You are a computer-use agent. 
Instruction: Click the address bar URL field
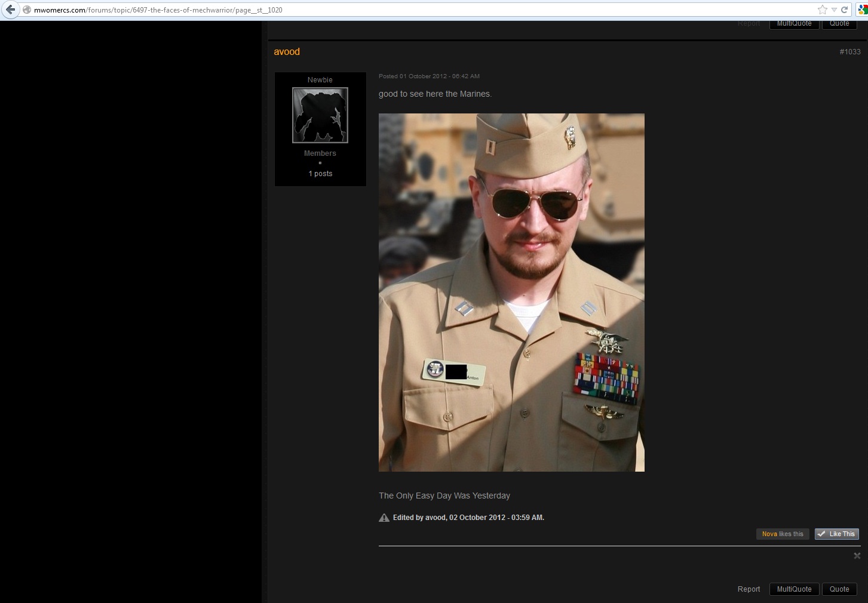(x=418, y=10)
